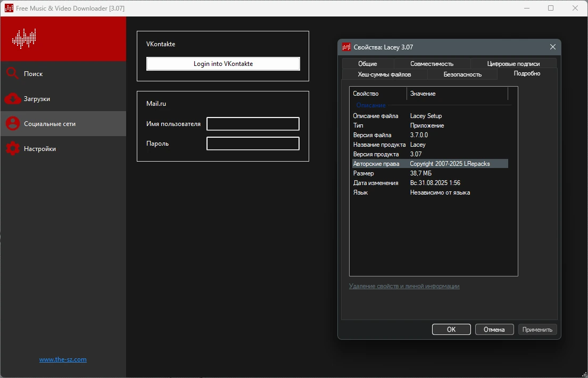The image size is (588, 378).
Task: Minimize the Free Music & Video Downloader window
Action: pos(527,8)
